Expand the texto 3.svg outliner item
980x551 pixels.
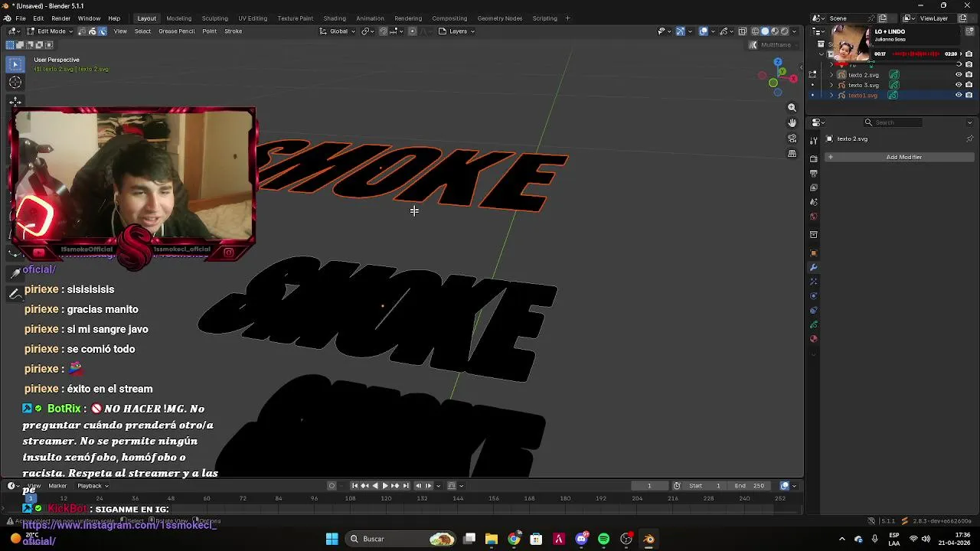coord(832,85)
